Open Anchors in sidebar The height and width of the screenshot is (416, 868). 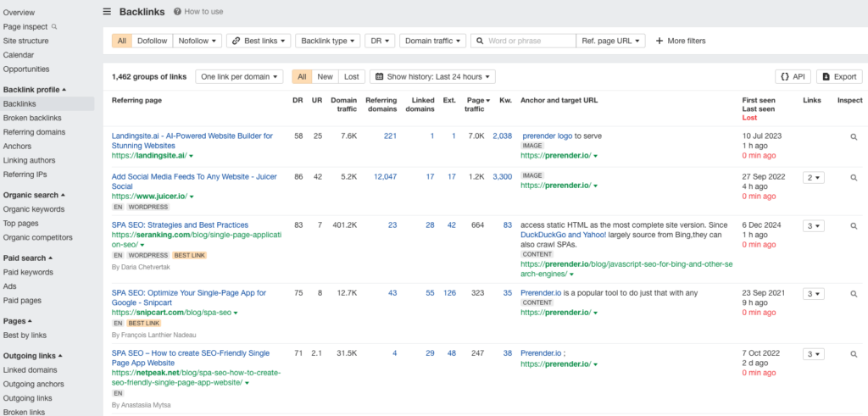pyautogui.click(x=17, y=146)
